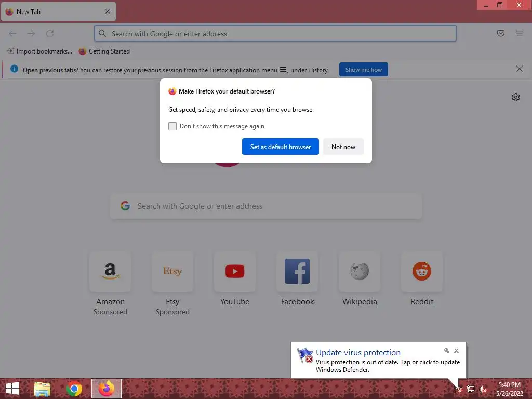Click the info icon in notification bar

[x=14, y=69]
